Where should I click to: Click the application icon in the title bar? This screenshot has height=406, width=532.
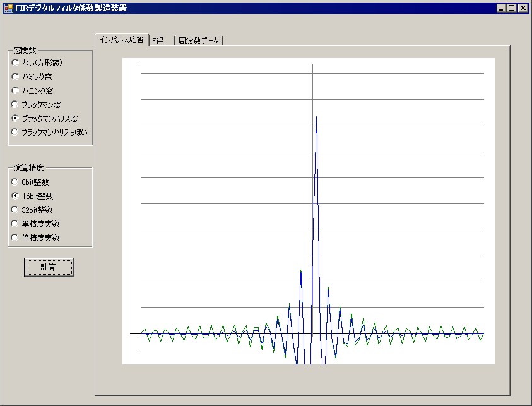[8, 8]
